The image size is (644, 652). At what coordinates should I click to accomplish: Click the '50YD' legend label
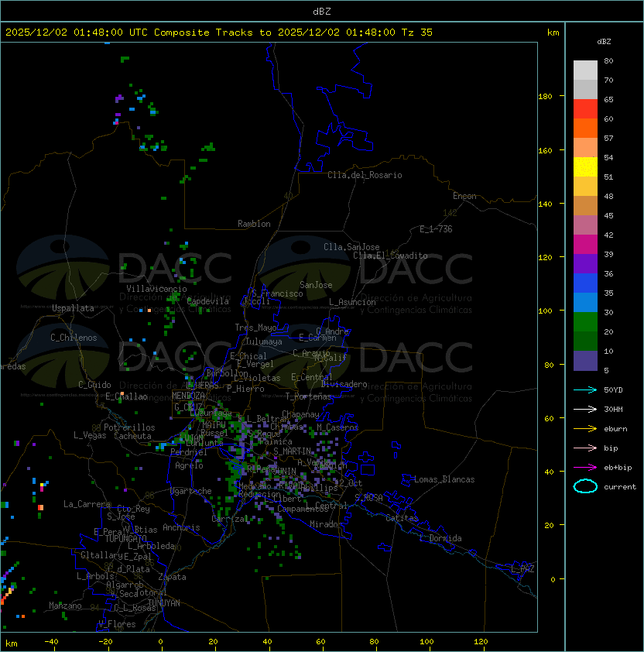[x=613, y=390]
